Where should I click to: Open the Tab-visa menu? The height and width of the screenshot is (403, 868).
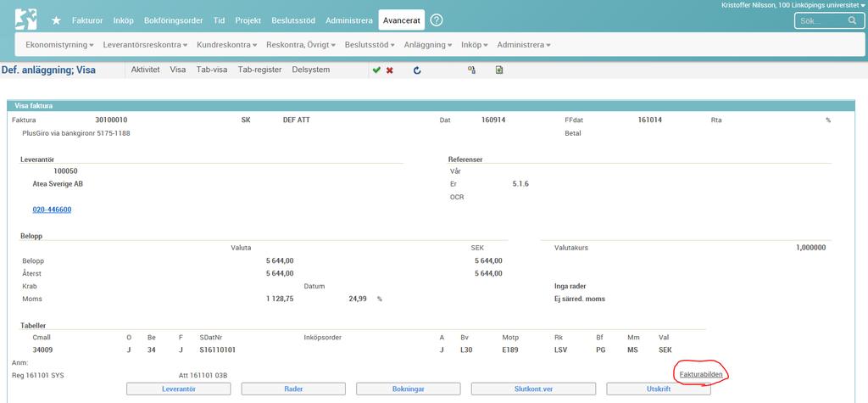(x=212, y=70)
